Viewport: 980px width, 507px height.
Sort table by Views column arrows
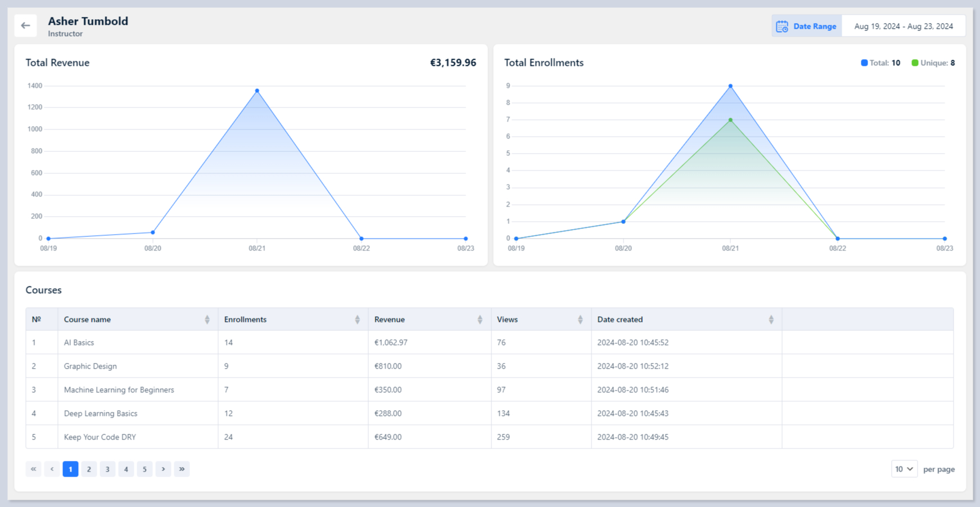[x=580, y=320]
